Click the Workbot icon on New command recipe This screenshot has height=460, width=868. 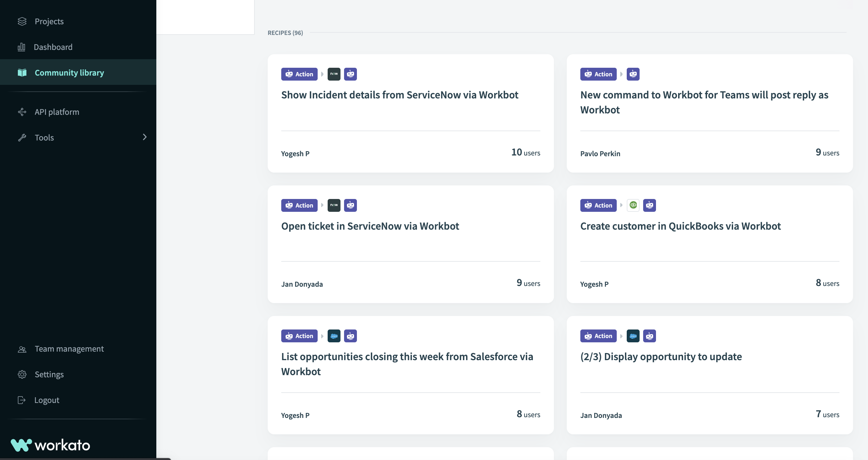point(633,74)
